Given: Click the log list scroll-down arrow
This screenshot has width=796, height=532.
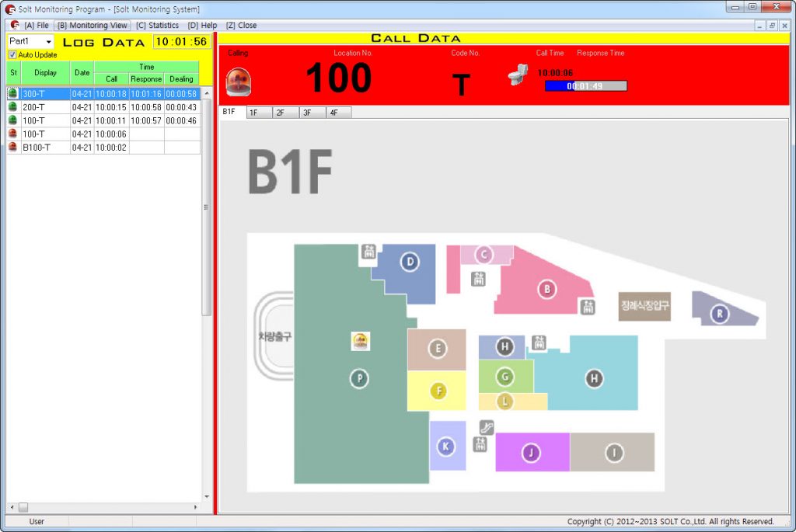Looking at the screenshot, I should coord(207,496).
